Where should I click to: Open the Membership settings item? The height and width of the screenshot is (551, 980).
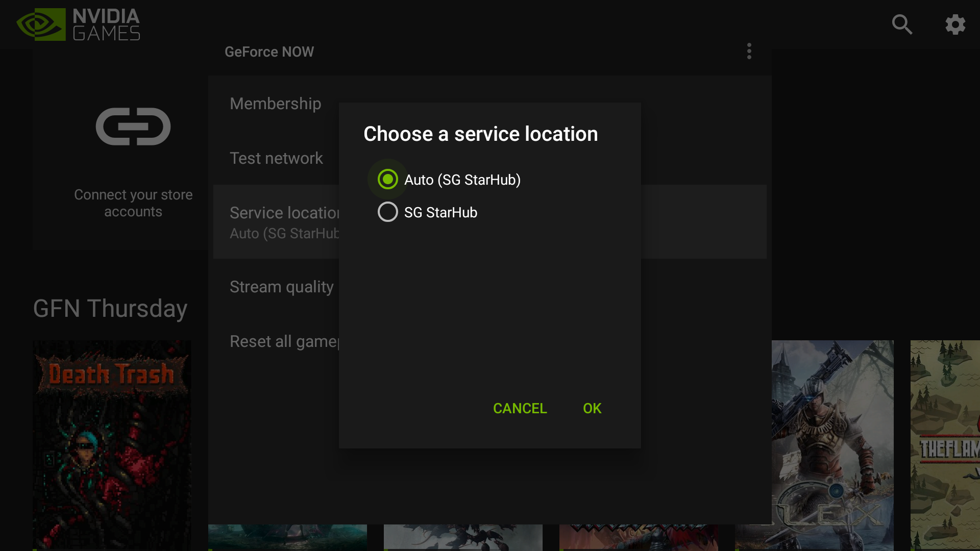(x=276, y=104)
